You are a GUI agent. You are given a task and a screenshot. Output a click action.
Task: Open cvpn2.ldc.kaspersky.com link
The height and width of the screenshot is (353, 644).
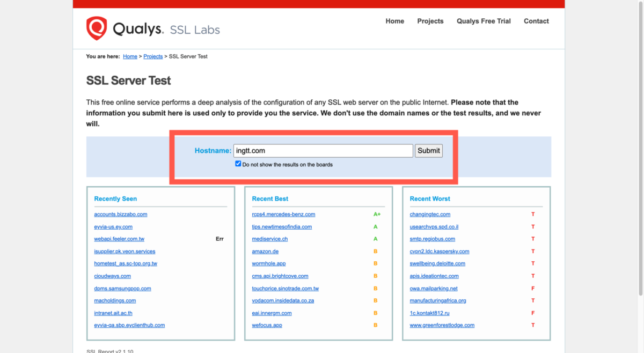point(440,251)
